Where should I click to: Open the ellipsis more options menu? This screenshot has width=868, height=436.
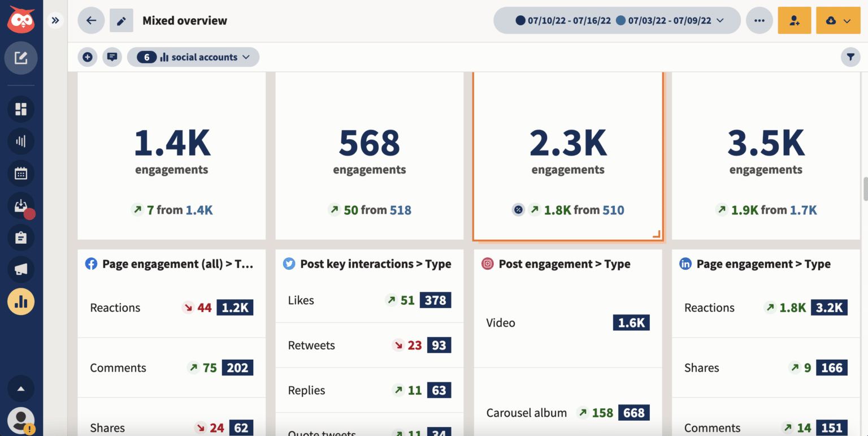click(759, 20)
